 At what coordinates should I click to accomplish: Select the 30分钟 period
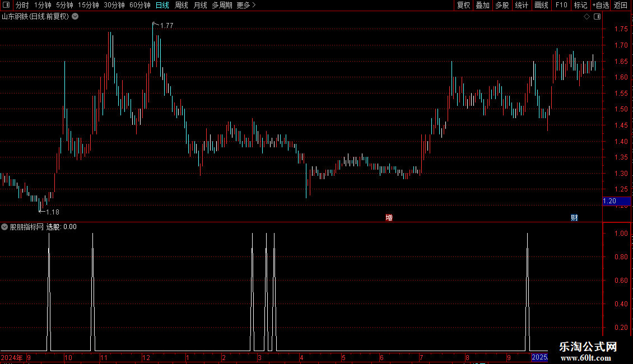pyautogui.click(x=114, y=5)
